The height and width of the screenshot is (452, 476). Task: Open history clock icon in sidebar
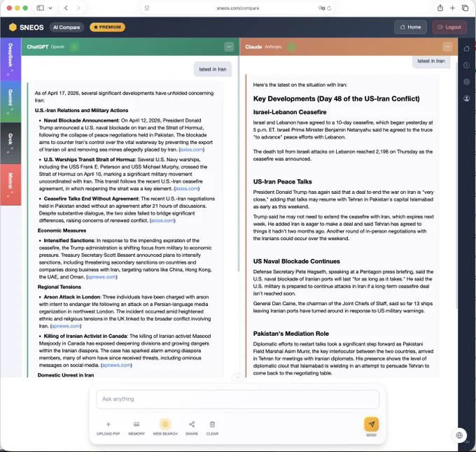467,65
